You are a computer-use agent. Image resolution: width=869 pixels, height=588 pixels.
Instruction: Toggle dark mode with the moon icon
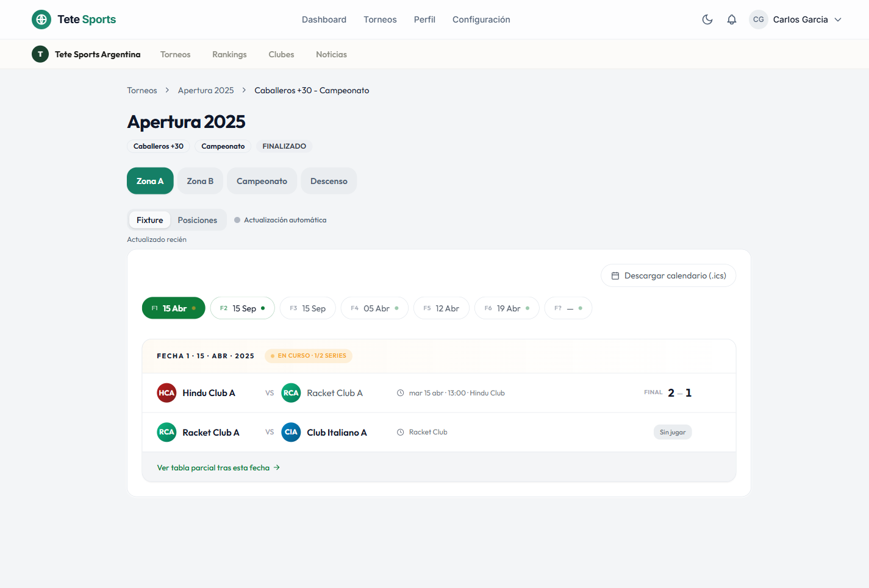click(x=707, y=19)
